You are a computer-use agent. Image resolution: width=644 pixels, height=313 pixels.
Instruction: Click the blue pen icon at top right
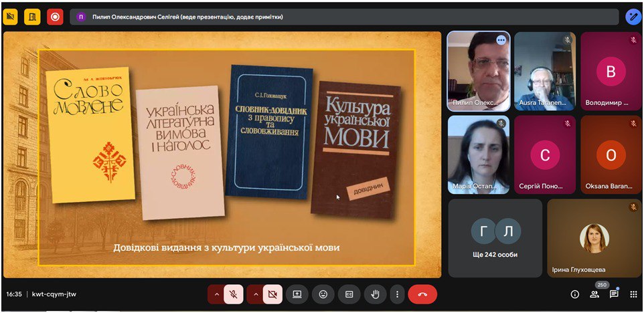tap(633, 17)
